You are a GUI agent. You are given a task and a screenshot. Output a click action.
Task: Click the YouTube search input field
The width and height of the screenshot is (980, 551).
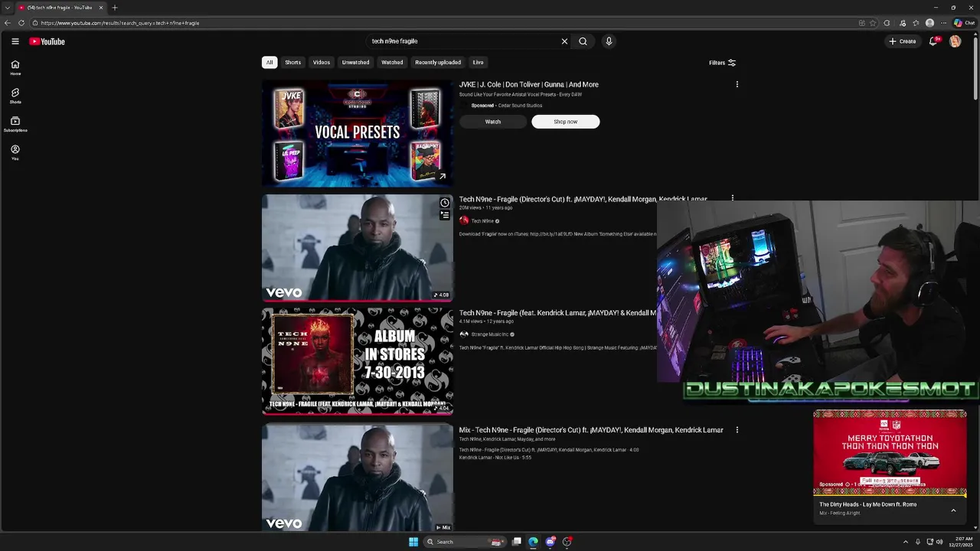[463, 41]
